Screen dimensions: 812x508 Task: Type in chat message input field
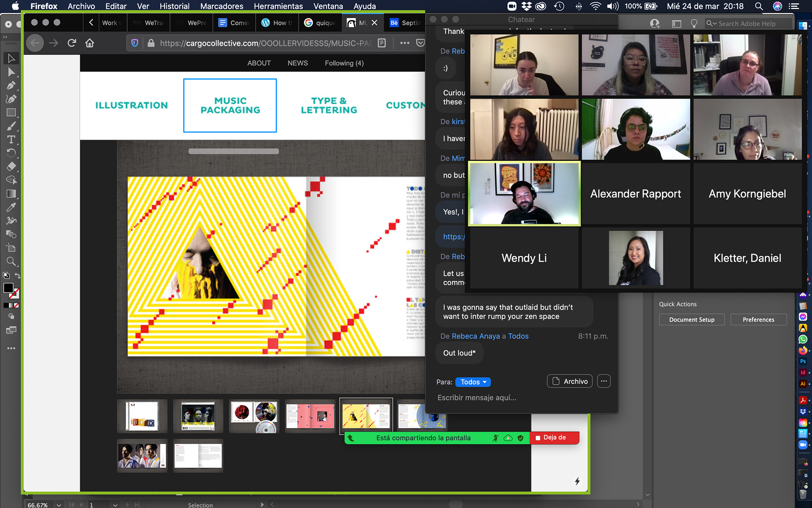522,398
